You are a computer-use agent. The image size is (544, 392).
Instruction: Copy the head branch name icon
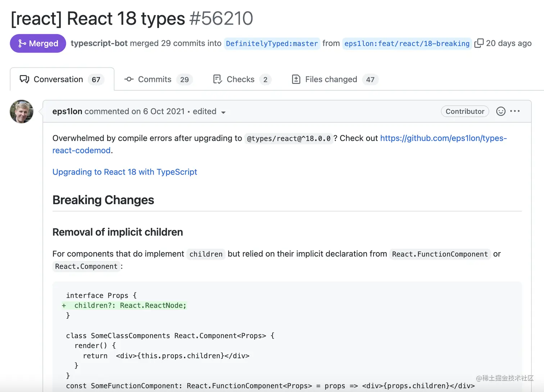pyautogui.click(x=479, y=43)
